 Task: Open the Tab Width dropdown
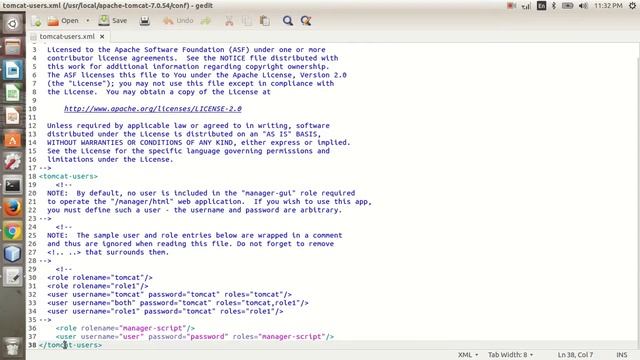511,355
